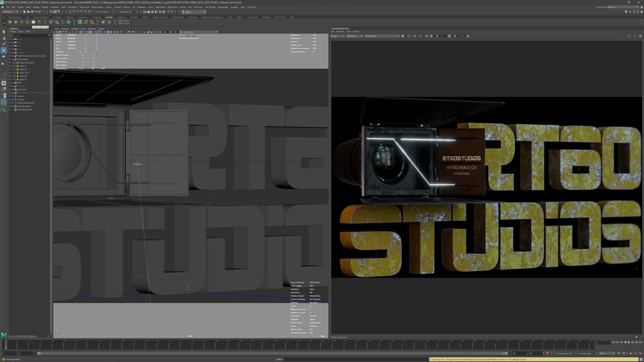Collapse the StudioLight1 group
Screen dimensions: 644x362
click(x=12, y=59)
